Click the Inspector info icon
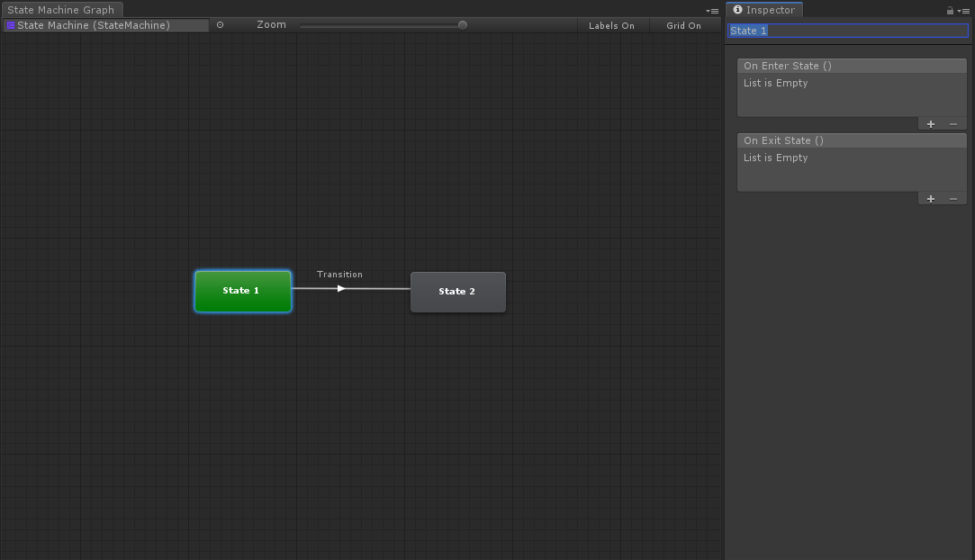 tap(737, 10)
